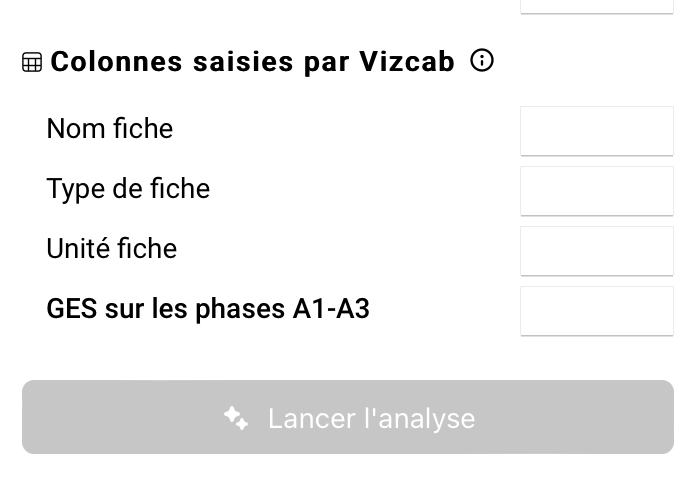Click the Type de fiche label text
This screenshot has height=488, width=698.
click(x=128, y=189)
